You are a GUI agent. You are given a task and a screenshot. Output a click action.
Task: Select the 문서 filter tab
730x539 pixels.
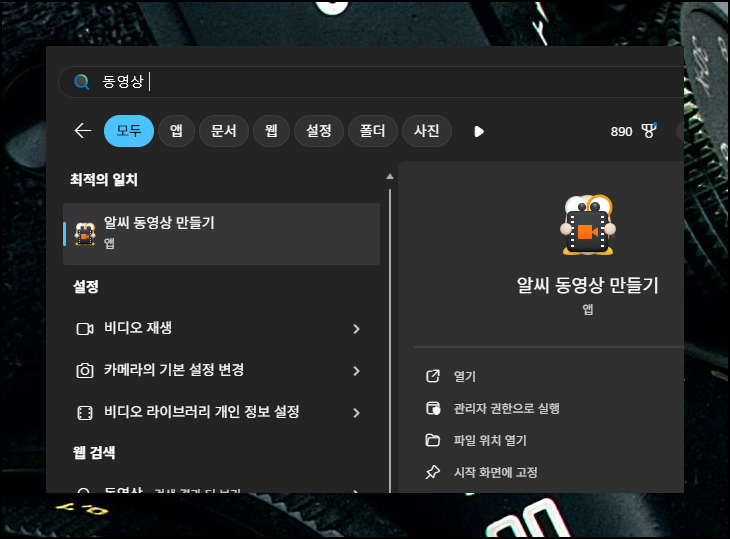coord(223,131)
